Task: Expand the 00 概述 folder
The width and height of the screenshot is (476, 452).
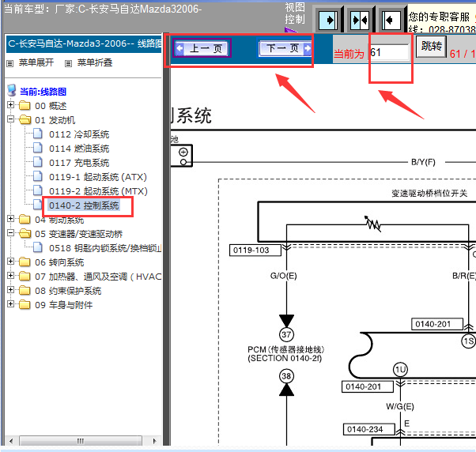Action: coord(10,105)
